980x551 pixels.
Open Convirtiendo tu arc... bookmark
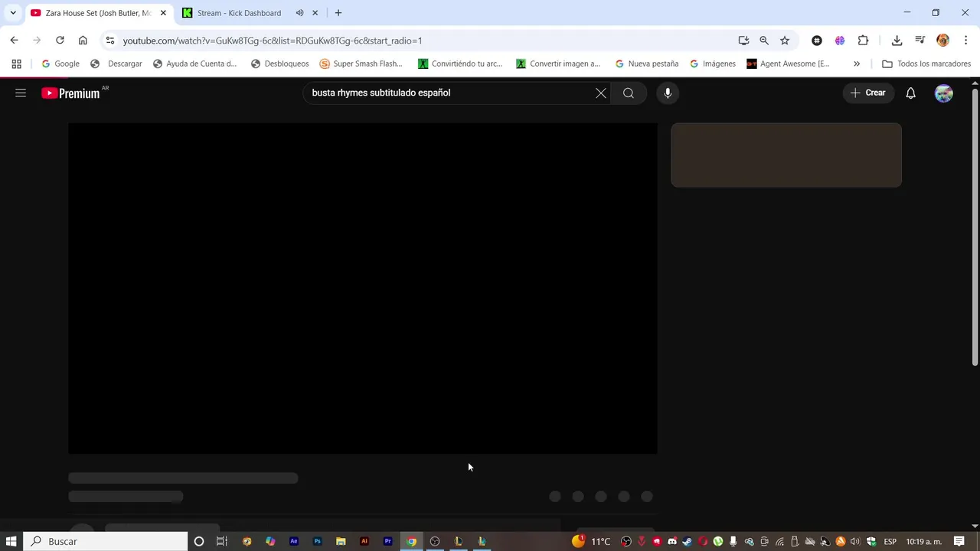coord(460,64)
